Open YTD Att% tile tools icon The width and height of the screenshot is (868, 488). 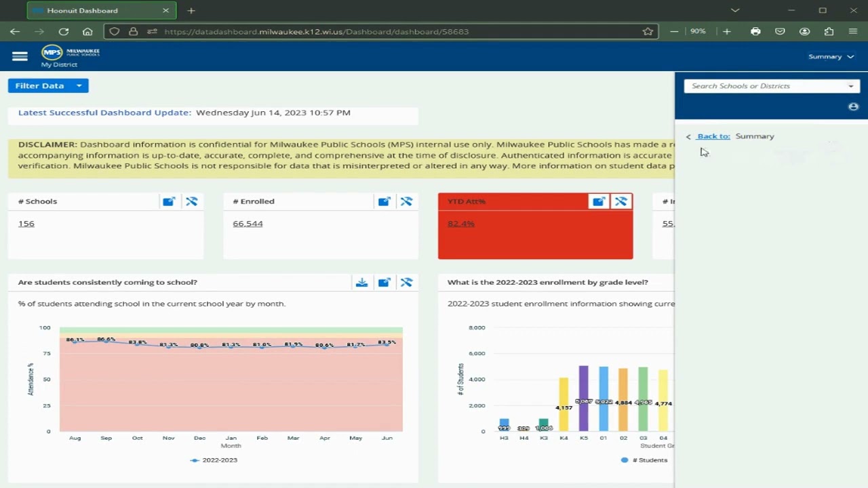(621, 201)
